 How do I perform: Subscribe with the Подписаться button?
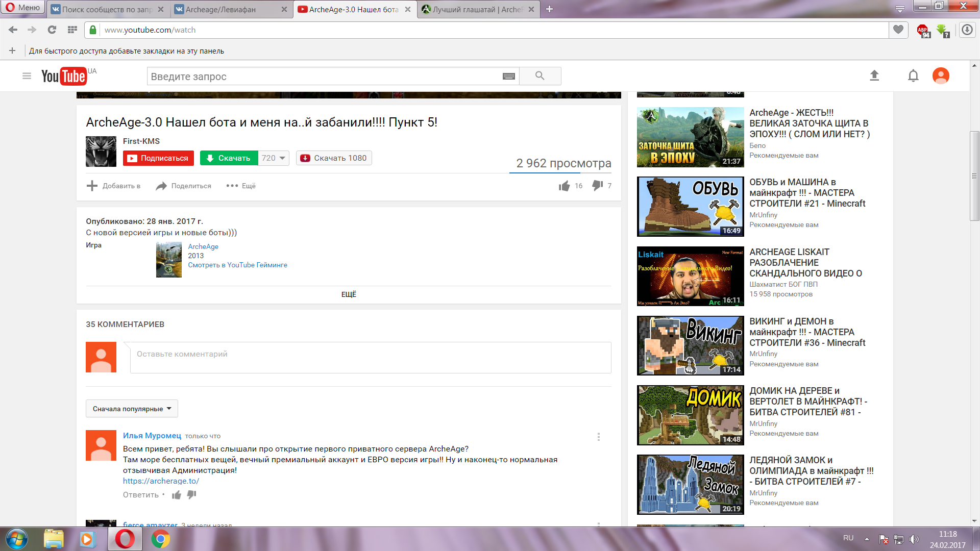pos(158,158)
